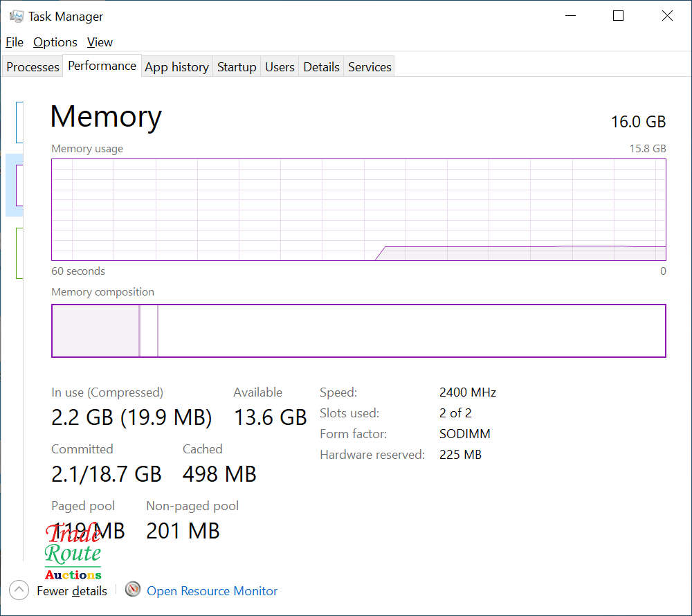Open the View menu
Screen dimensions: 692x616
click(100, 42)
